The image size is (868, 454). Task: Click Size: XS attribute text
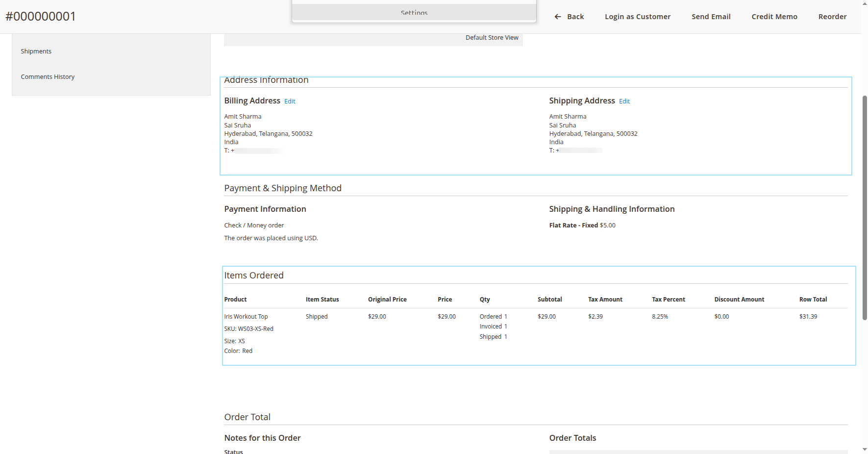coord(234,341)
